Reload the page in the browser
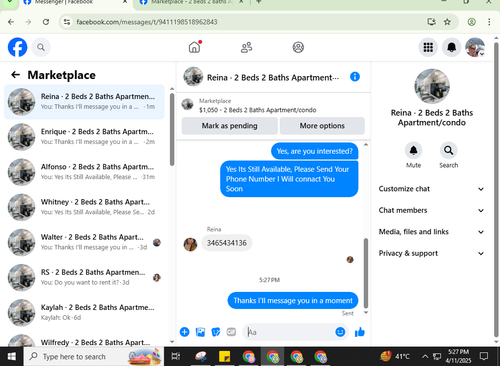Image resolution: width=500 pixels, height=366 pixels. tap(46, 22)
